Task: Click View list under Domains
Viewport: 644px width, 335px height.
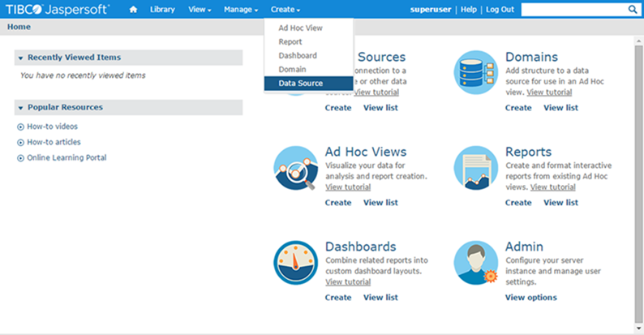Action: [x=561, y=108]
